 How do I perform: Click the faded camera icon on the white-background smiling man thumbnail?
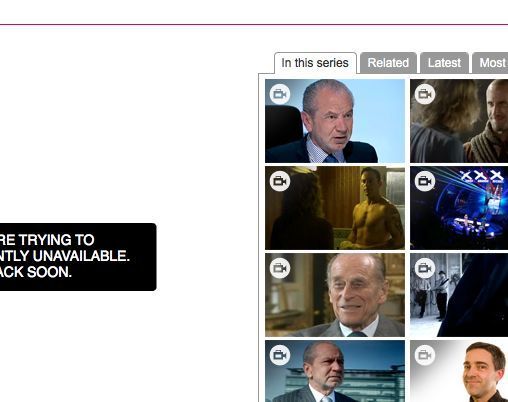pos(425,355)
